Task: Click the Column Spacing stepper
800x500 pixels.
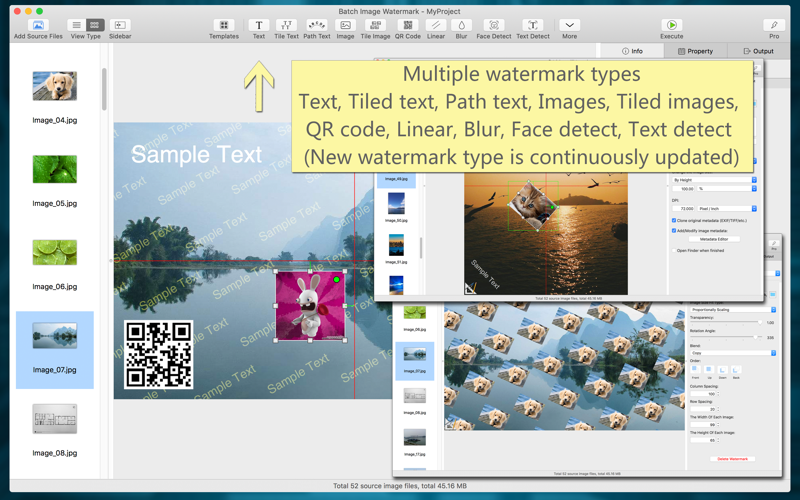Action: 719,394
